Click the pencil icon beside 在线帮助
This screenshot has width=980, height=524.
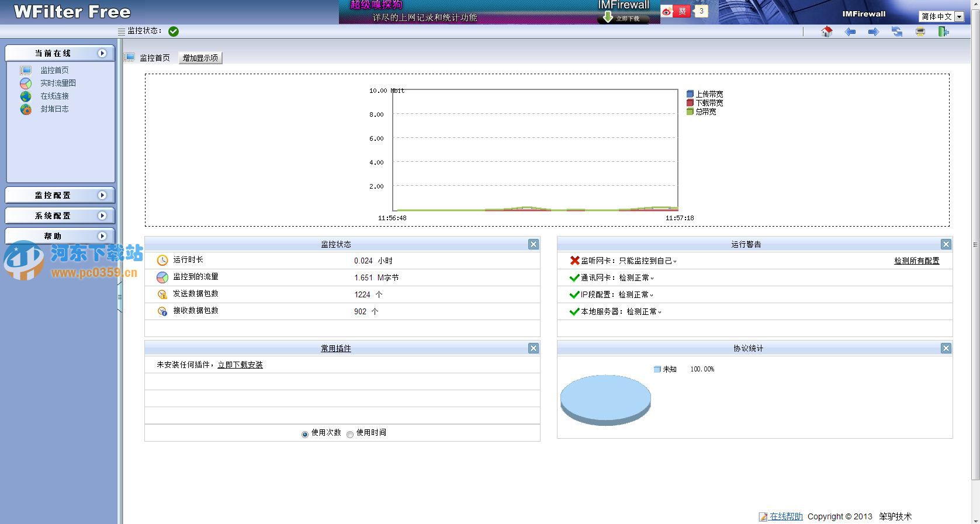(x=763, y=516)
